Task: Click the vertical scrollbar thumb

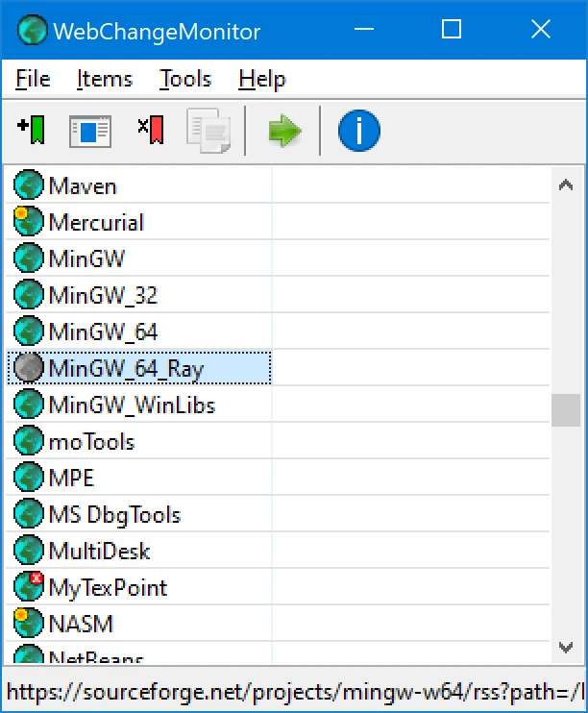Action: tap(566, 410)
